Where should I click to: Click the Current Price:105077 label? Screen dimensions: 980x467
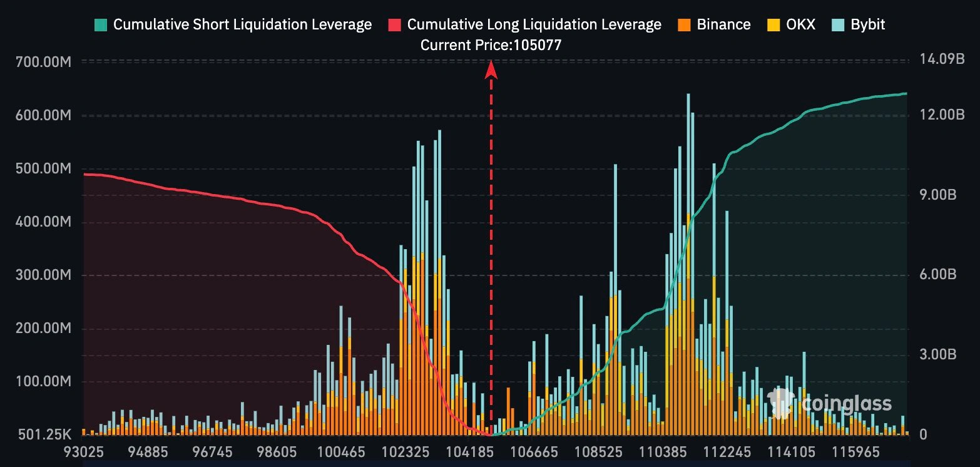(491, 45)
